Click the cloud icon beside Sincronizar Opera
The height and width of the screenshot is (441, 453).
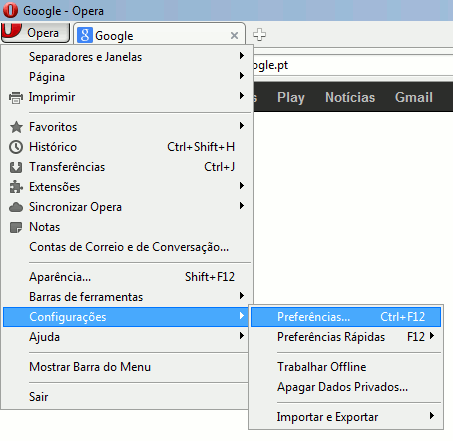[16, 207]
